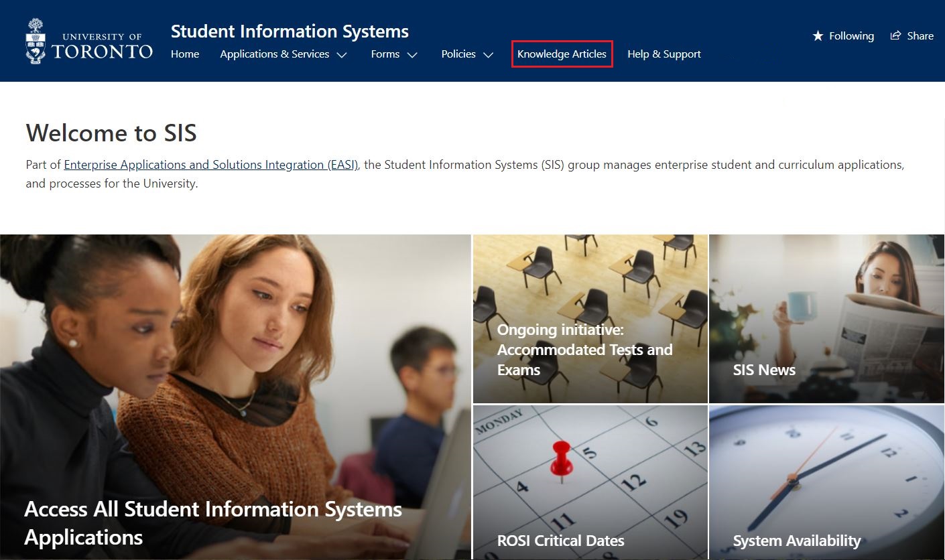Expand the Policies menu chevron
The image size is (945, 560).
[488, 55]
